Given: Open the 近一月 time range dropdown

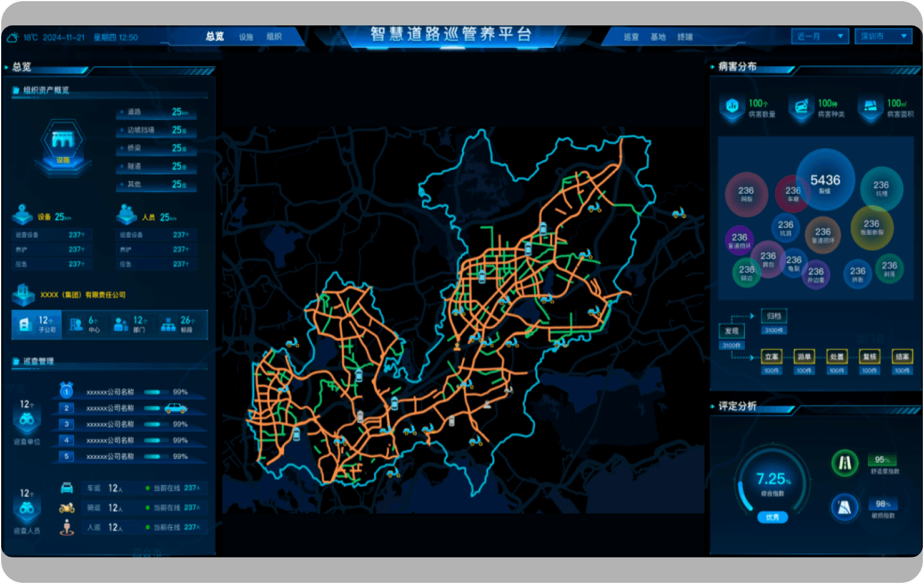Looking at the screenshot, I should [x=819, y=36].
